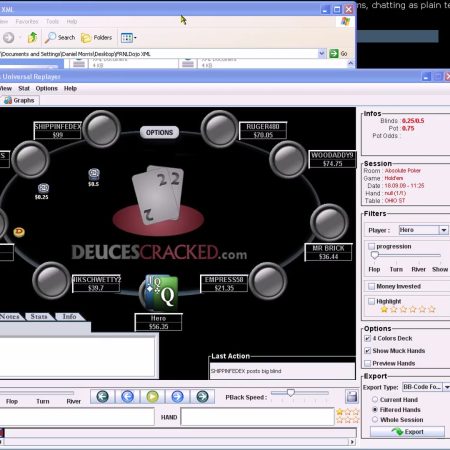
Task: Click the $0.25 small blind chip
Action: click(x=43, y=188)
